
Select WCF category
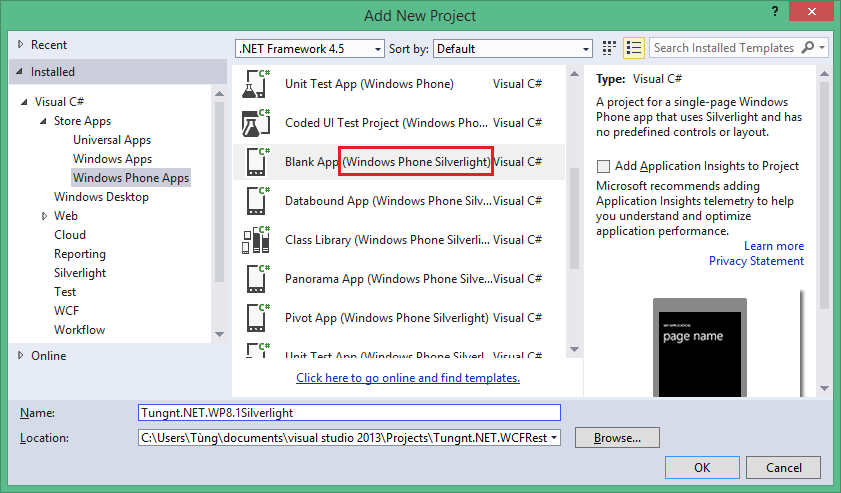coord(67,311)
